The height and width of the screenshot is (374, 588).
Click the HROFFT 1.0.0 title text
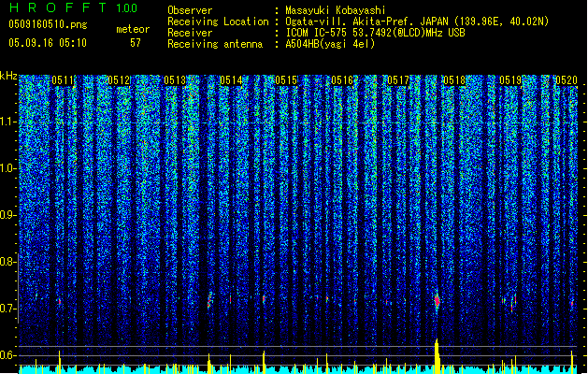pyautogui.click(x=74, y=7)
